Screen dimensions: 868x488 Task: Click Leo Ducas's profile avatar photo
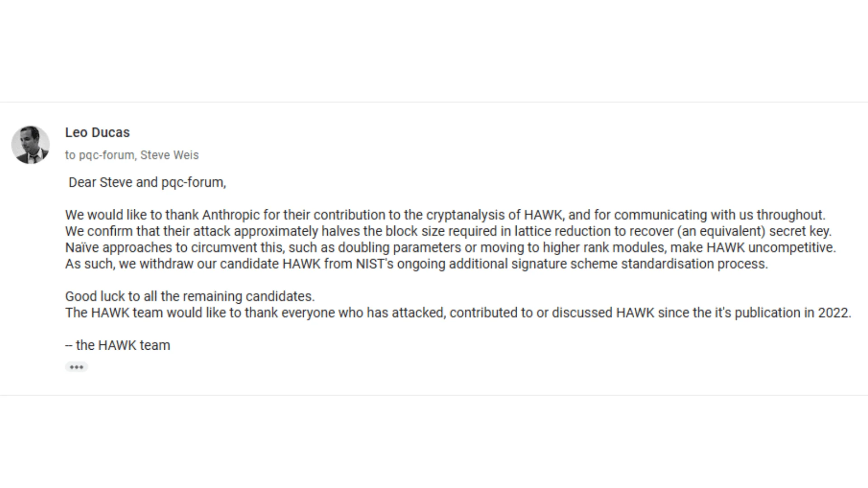point(30,145)
